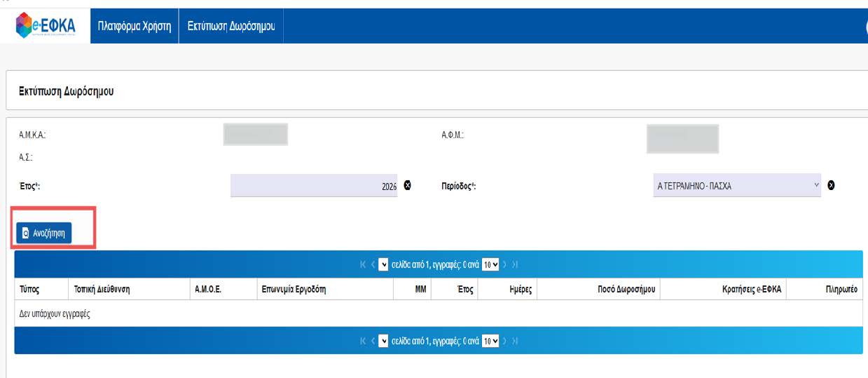Go to next page in top paginator
The width and height of the screenshot is (868, 378).
pyautogui.click(x=505, y=264)
